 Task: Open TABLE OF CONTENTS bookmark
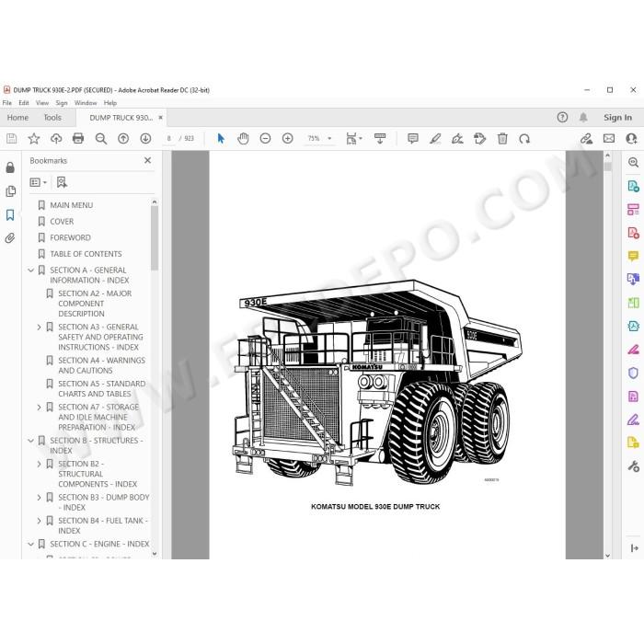click(x=86, y=254)
